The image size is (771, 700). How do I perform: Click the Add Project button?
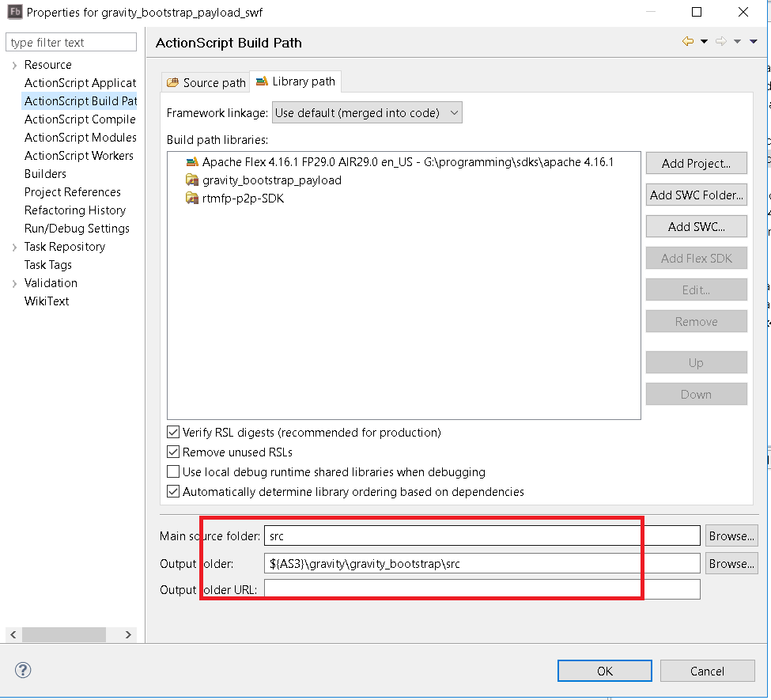click(696, 163)
